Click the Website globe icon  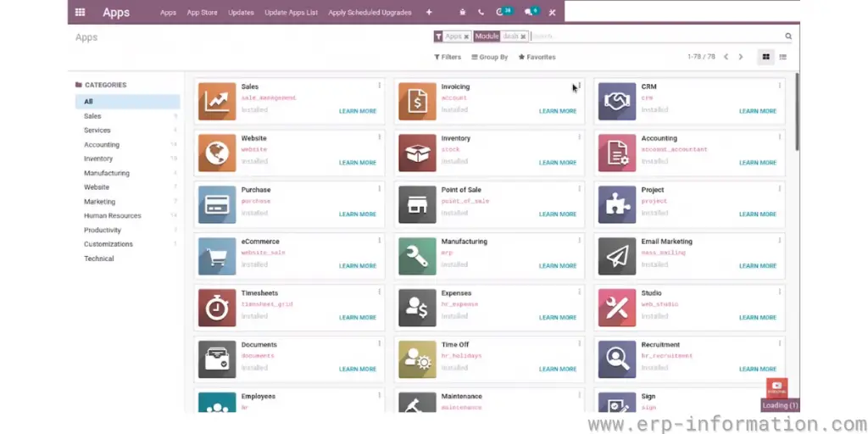pos(217,153)
